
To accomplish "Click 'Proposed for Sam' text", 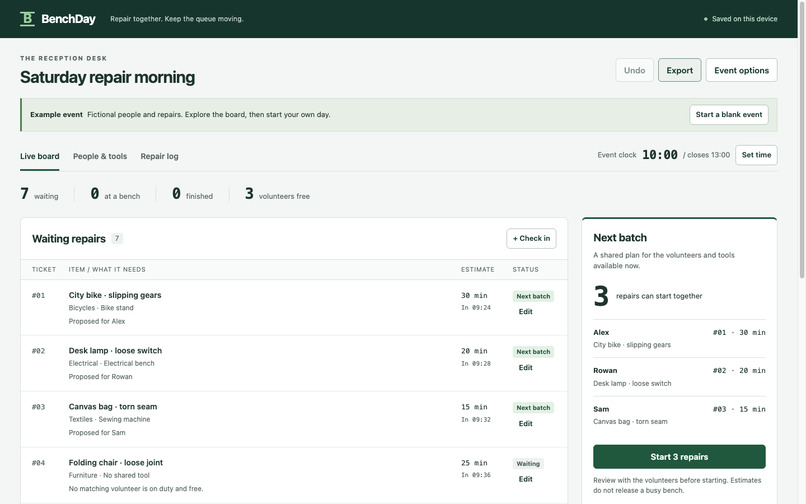I will pos(97,433).
